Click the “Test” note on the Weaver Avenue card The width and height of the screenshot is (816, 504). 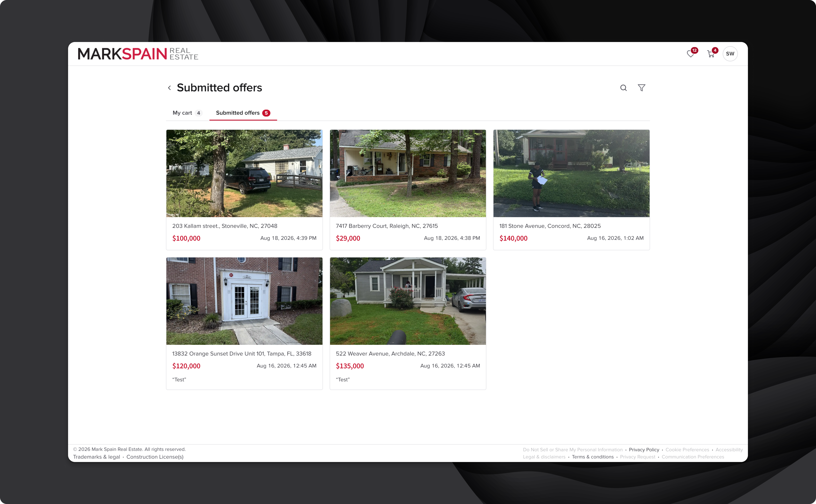343,380
